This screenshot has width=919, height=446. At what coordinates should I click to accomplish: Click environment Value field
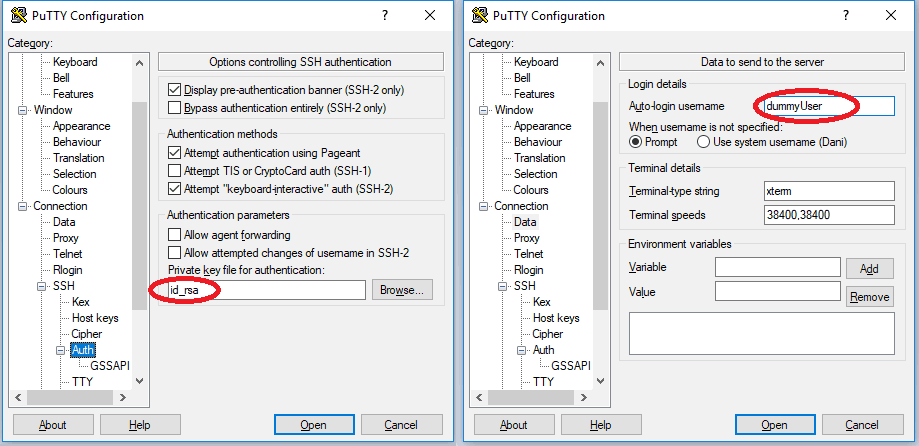tap(778, 291)
